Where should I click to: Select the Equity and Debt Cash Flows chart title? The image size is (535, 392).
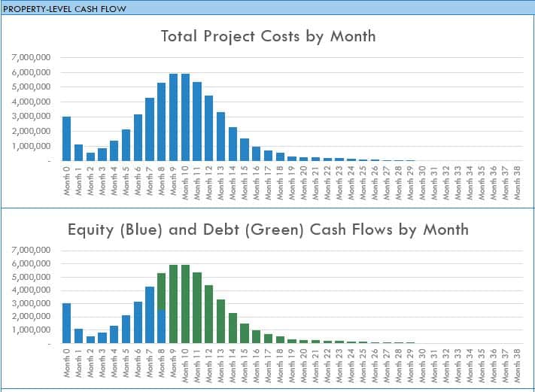[269, 229]
